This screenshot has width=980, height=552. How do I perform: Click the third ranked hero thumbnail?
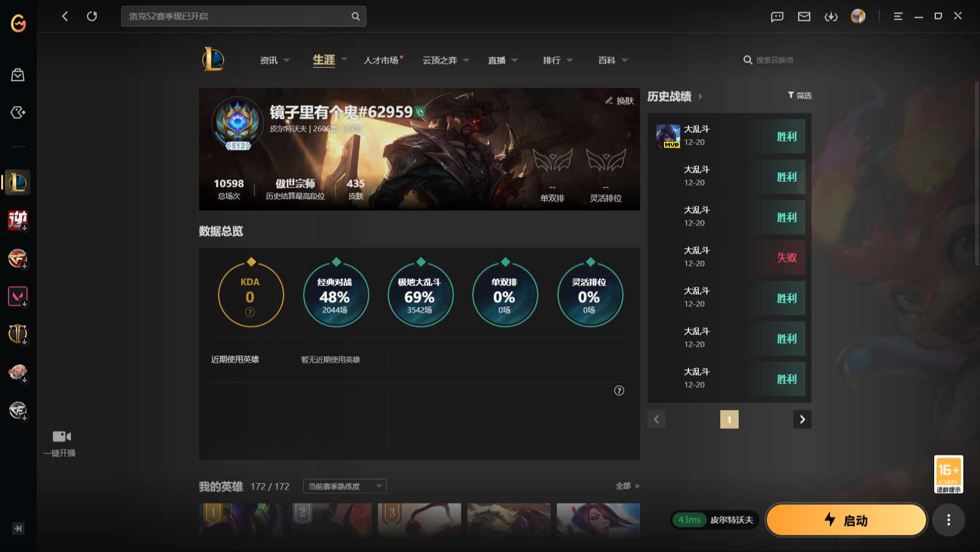pyautogui.click(x=420, y=520)
